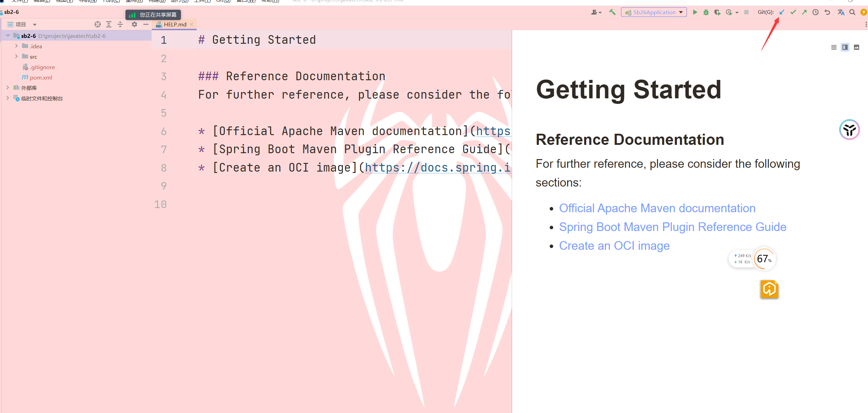Open Official Apache Maven documentation link in preview
Viewport: 868px width, 413px height.
coord(657,208)
